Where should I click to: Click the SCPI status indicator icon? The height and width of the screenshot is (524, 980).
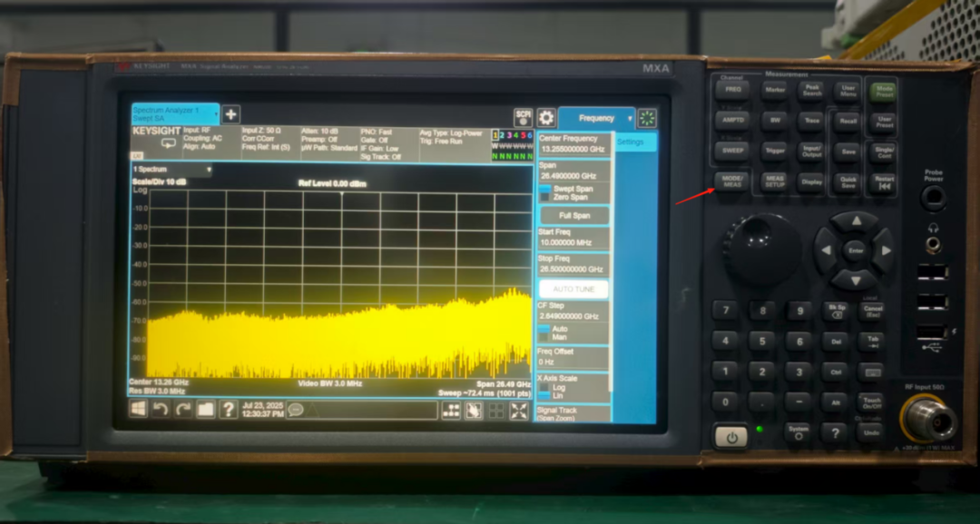coord(524,118)
